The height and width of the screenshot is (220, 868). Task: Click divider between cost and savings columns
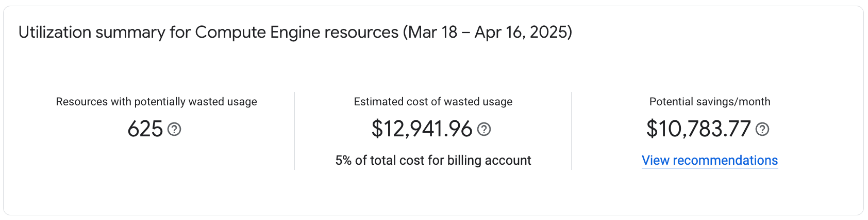571,131
